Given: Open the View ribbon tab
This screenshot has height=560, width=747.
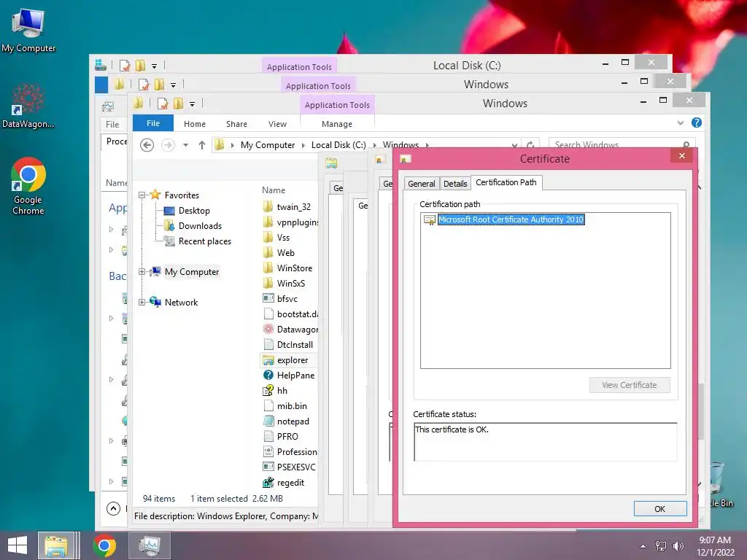Looking at the screenshot, I should (x=277, y=124).
